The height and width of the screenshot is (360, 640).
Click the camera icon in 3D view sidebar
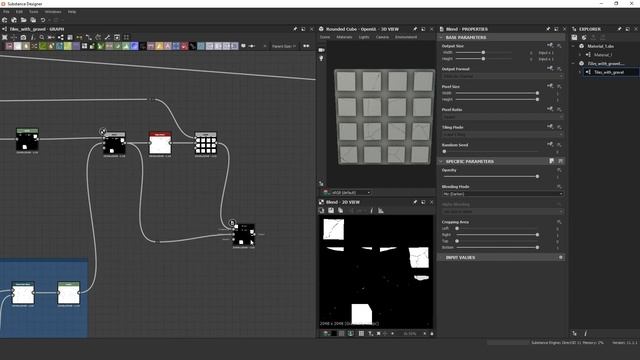pyautogui.click(x=322, y=50)
